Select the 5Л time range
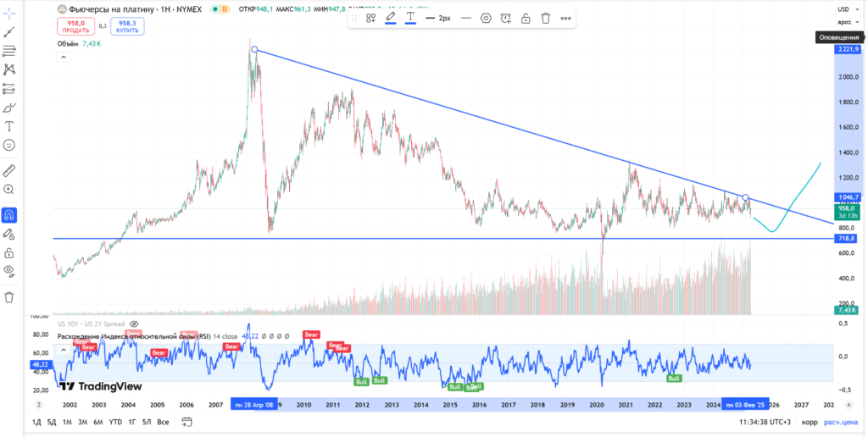868x437 pixels. (x=147, y=422)
